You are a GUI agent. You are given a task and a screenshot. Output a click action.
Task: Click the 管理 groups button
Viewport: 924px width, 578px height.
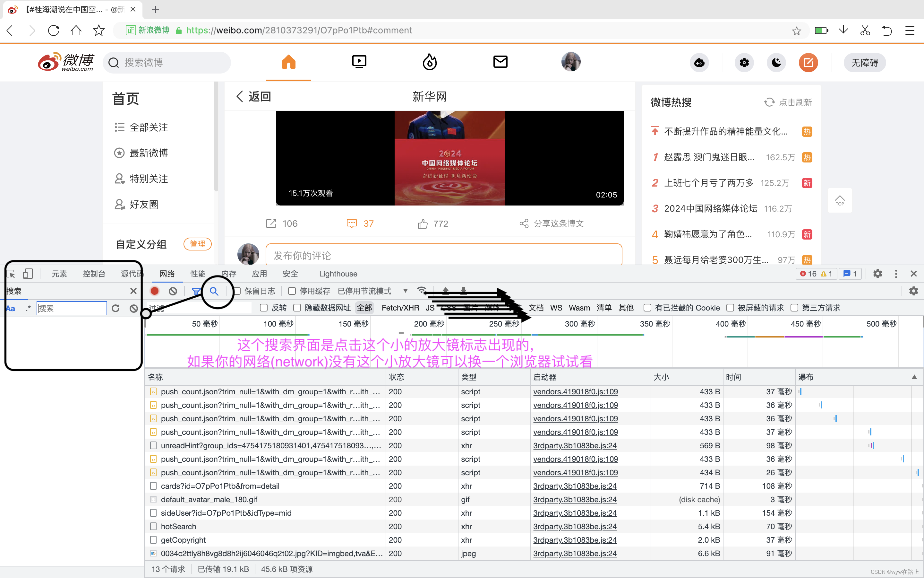pos(197,244)
